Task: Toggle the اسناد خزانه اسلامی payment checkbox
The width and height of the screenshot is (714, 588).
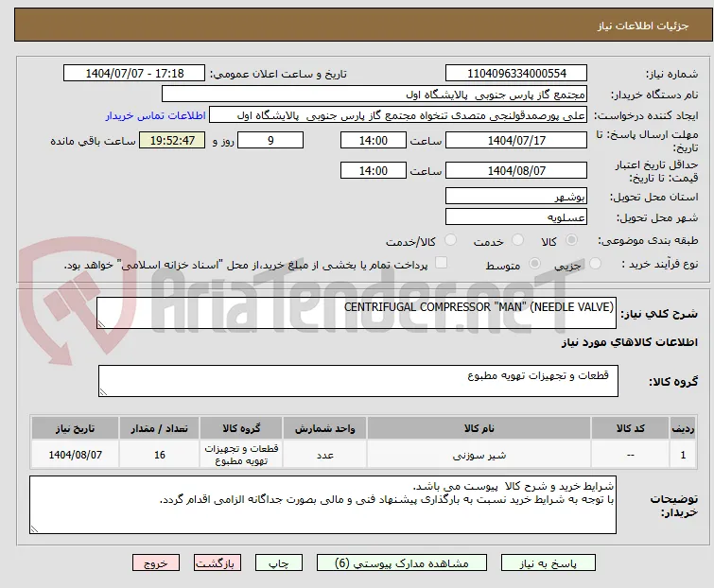Action: [442, 263]
